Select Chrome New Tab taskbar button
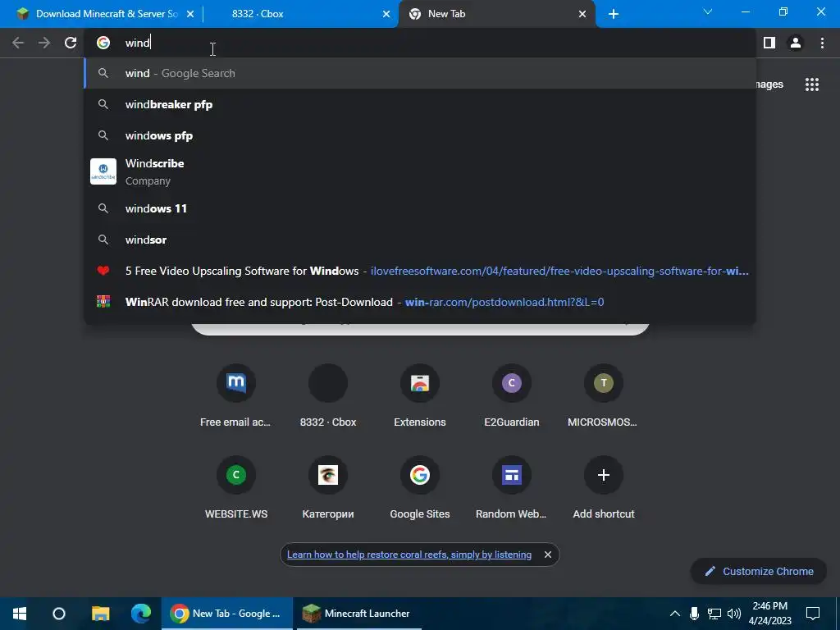The image size is (840, 630). tap(227, 614)
